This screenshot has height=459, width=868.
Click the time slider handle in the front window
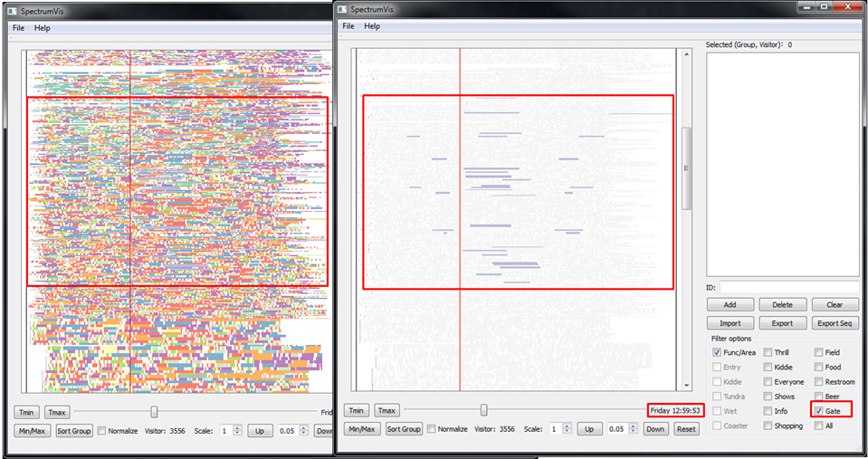pos(484,410)
